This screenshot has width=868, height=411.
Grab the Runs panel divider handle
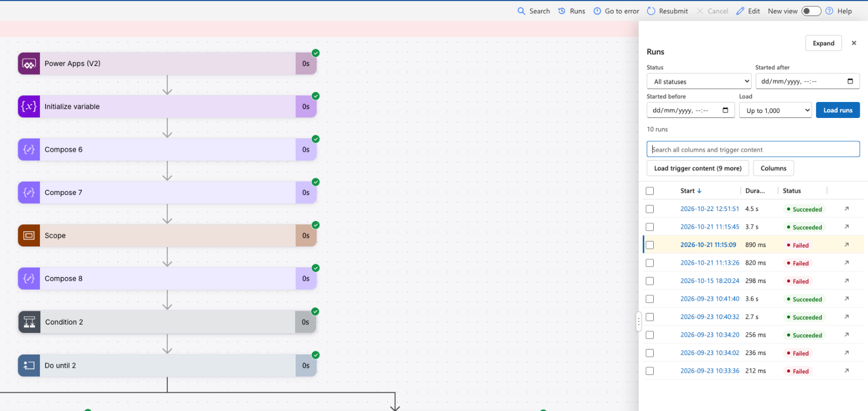tap(639, 321)
